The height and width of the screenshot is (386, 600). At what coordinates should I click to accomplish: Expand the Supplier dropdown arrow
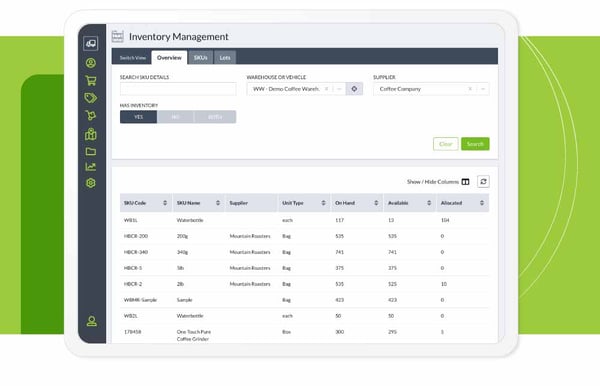tap(483, 89)
